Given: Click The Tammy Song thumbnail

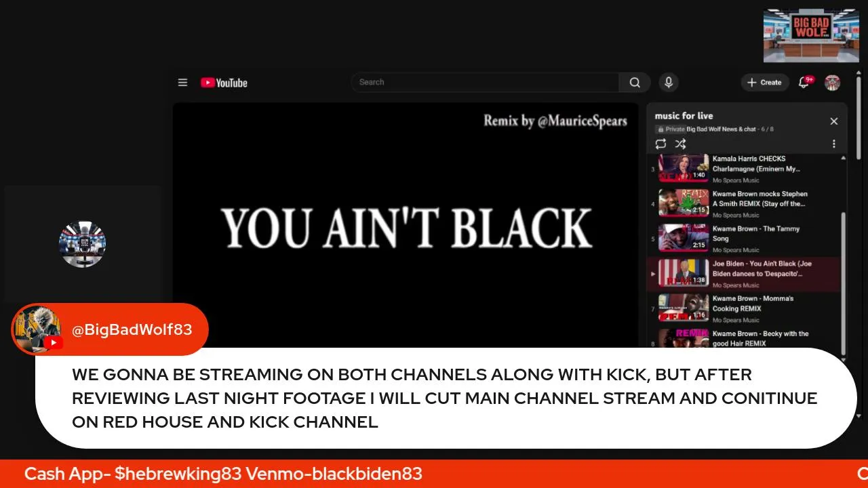Looking at the screenshot, I should pyautogui.click(x=684, y=239).
